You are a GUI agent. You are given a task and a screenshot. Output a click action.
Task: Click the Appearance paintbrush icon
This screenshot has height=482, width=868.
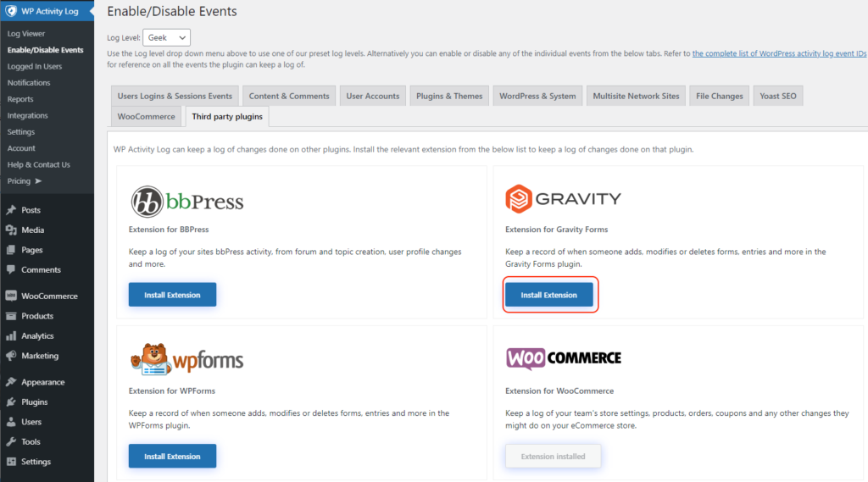[11, 382]
